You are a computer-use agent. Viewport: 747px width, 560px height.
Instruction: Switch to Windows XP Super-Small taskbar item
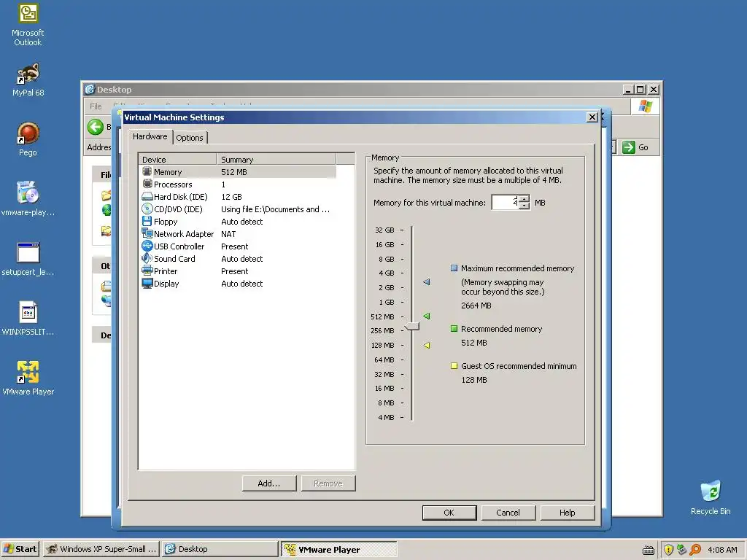(x=101, y=549)
